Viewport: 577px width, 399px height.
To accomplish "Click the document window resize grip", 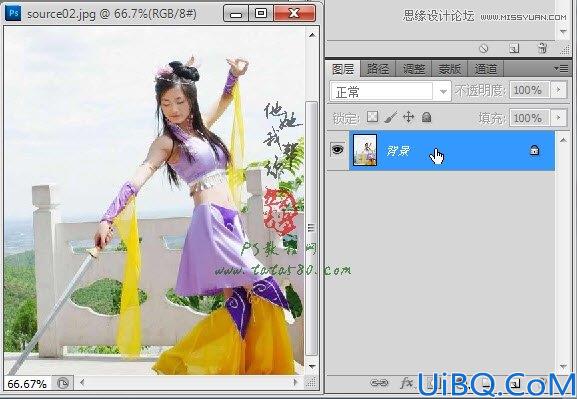I will (x=311, y=383).
